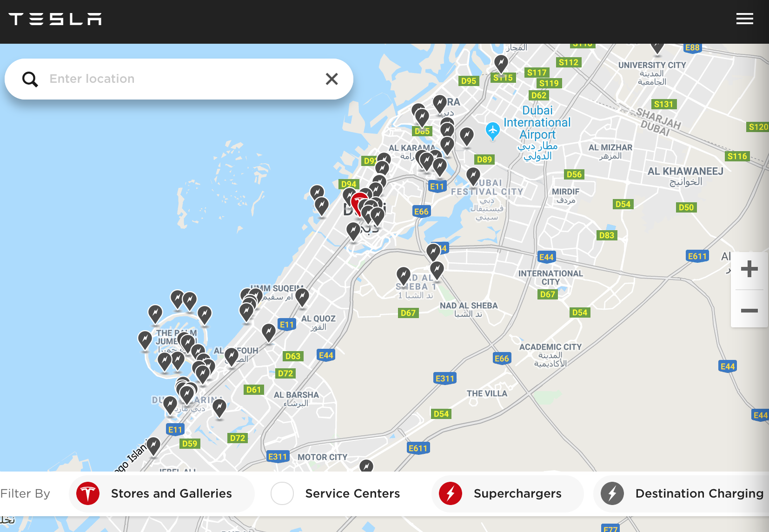This screenshot has width=769, height=532.
Task: Toggle Stores and Galleries filter
Action: point(162,493)
